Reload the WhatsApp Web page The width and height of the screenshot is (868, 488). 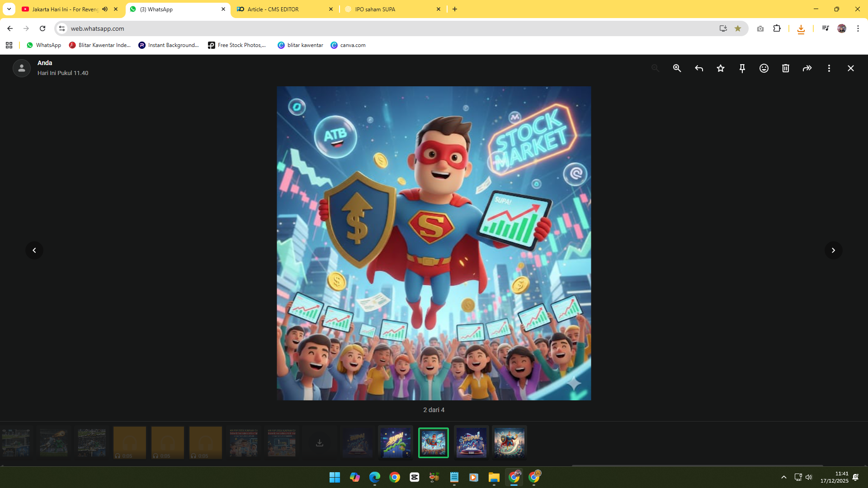(42, 28)
